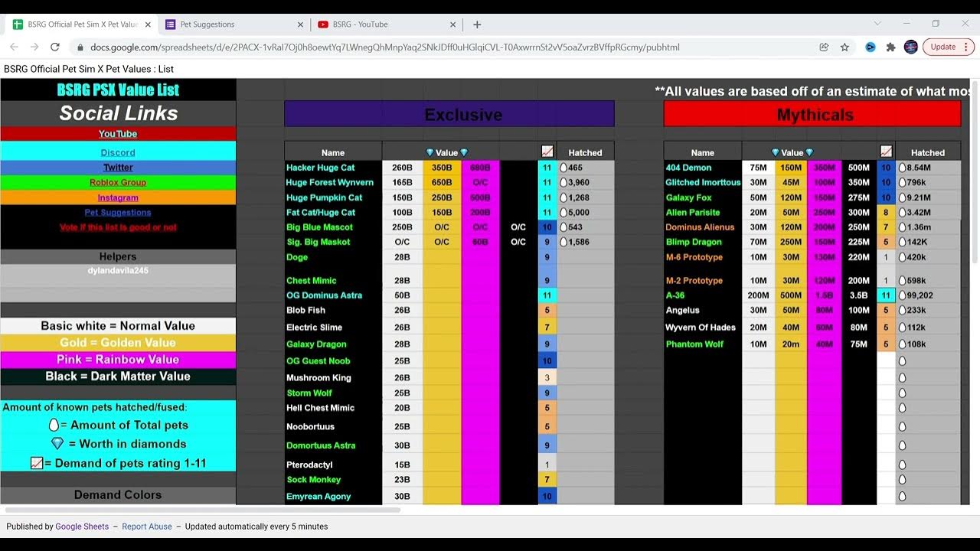Open the Twitter social link
Viewport: 980px width, 551px height.
click(x=118, y=168)
